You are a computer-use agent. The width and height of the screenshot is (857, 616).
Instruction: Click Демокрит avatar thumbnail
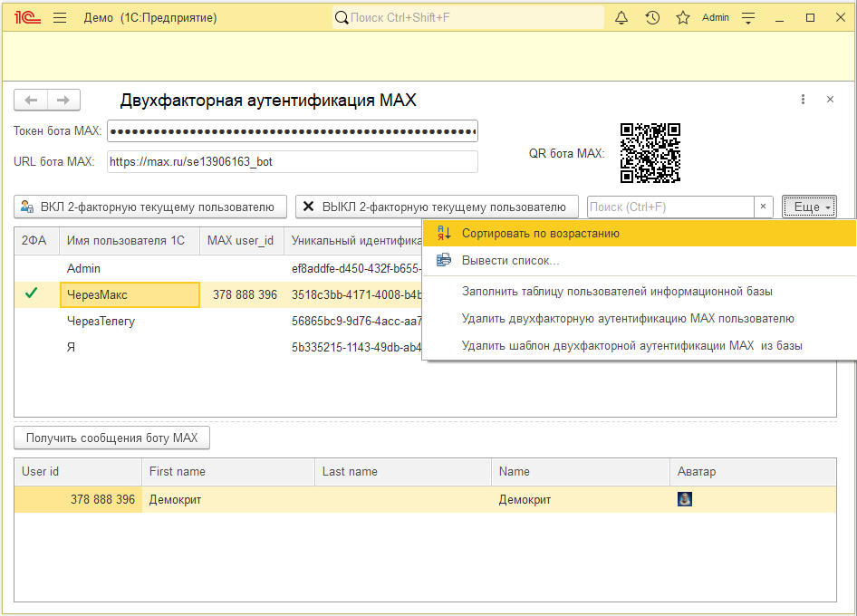684,499
